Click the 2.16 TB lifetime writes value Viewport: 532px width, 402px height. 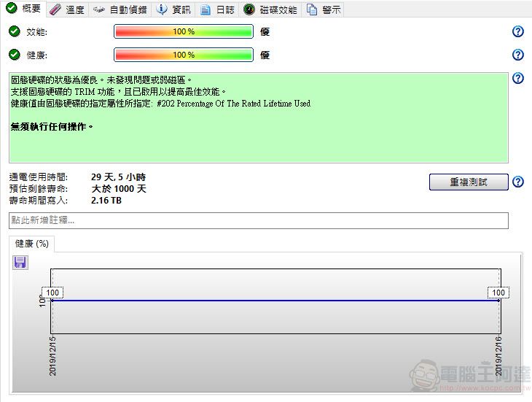click(106, 201)
